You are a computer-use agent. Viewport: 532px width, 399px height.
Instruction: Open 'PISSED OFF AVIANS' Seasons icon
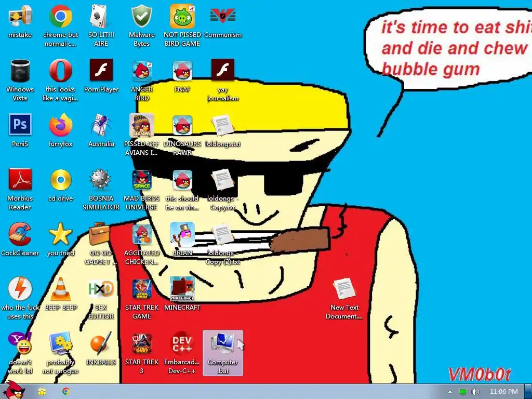click(x=142, y=135)
